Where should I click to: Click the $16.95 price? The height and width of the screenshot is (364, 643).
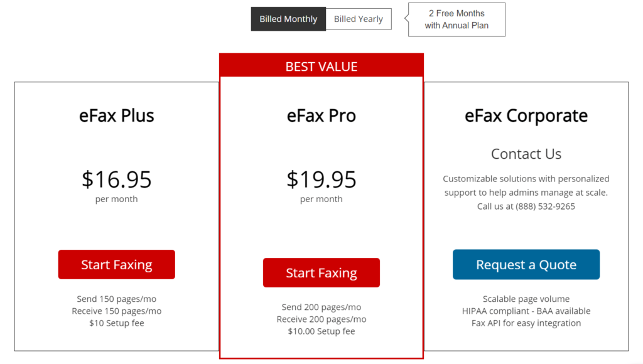(x=116, y=179)
